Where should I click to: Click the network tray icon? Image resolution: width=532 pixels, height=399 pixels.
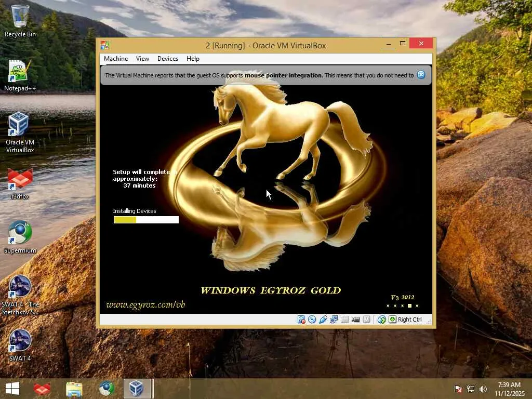pyautogui.click(x=471, y=389)
